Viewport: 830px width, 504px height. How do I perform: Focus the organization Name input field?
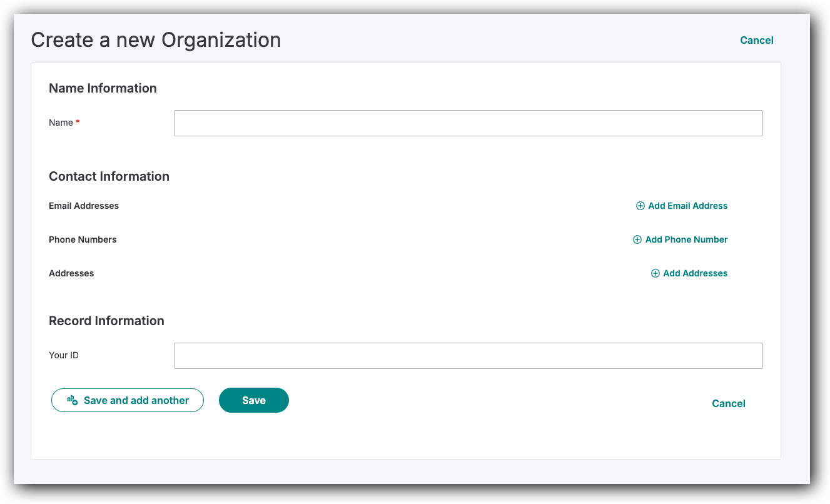468,123
